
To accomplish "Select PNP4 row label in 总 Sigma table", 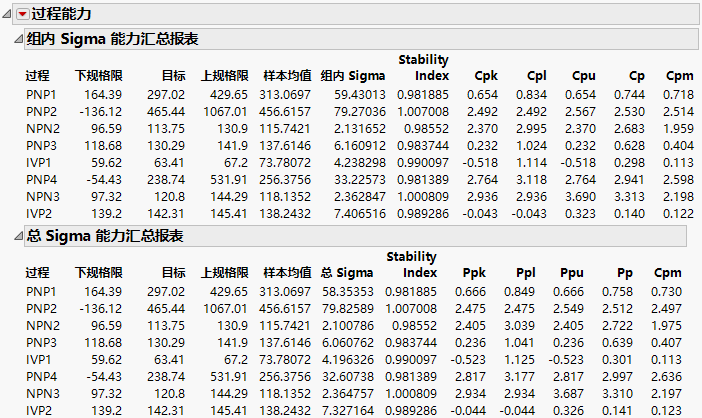I will coord(41,377).
